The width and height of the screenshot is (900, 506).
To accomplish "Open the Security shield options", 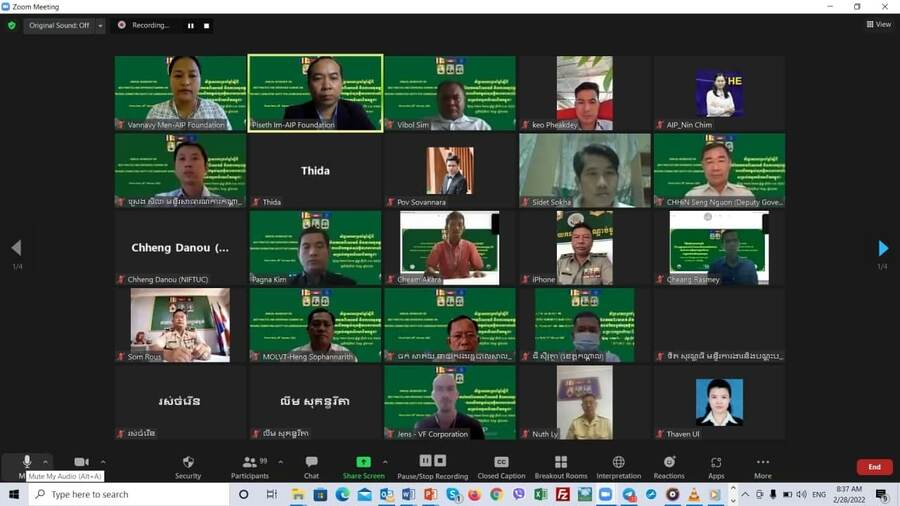I will click(188, 466).
